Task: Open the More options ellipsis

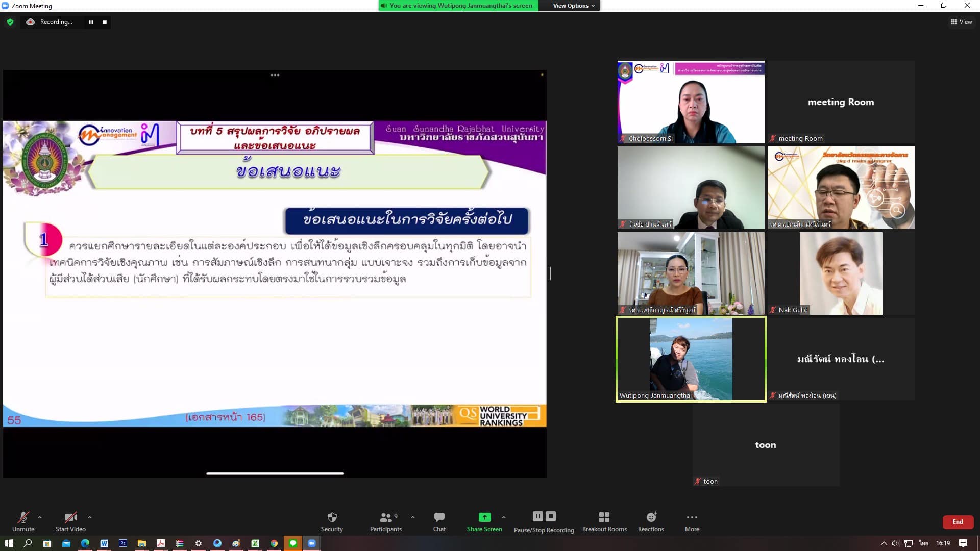Action: pyautogui.click(x=692, y=517)
